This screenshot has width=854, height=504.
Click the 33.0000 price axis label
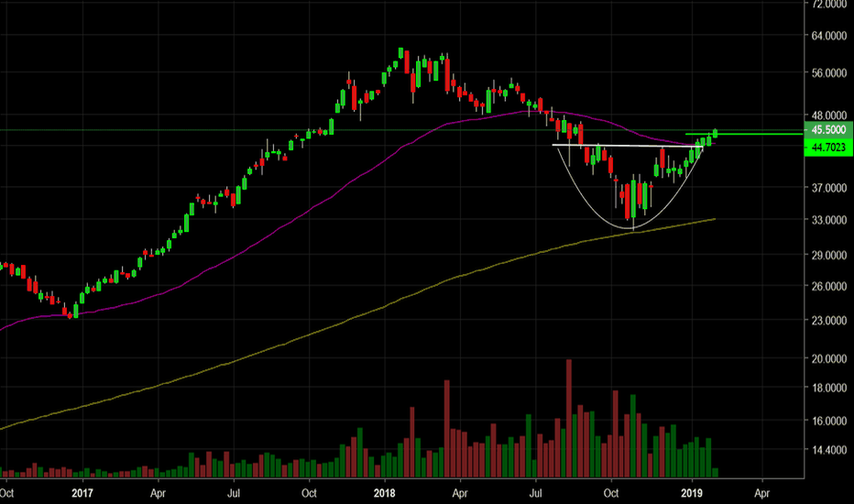829,220
